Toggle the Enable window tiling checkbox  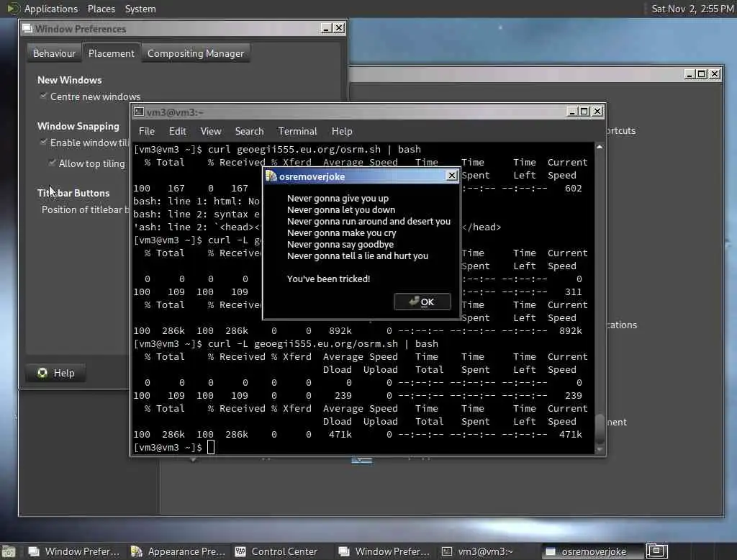click(x=43, y=142)
